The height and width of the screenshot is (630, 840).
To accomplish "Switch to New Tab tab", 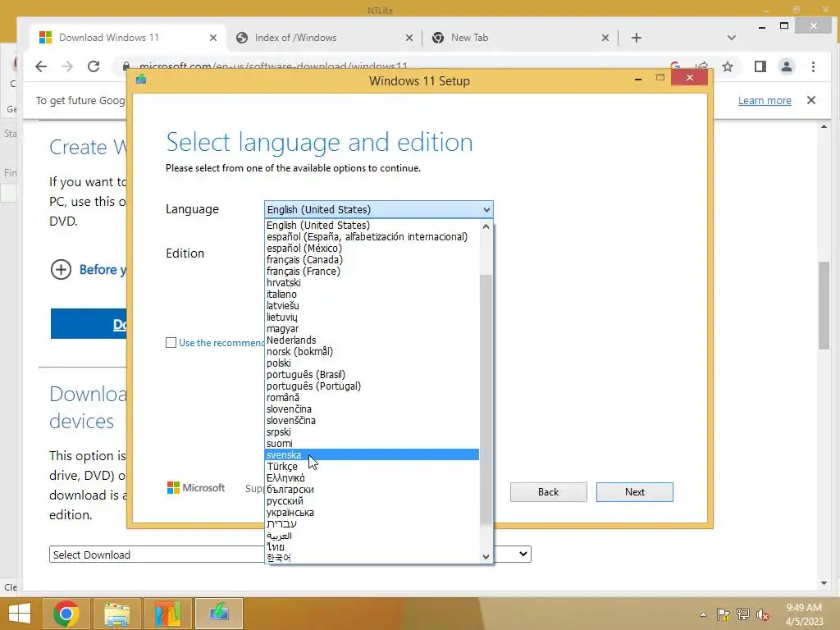I will (518, 38).
